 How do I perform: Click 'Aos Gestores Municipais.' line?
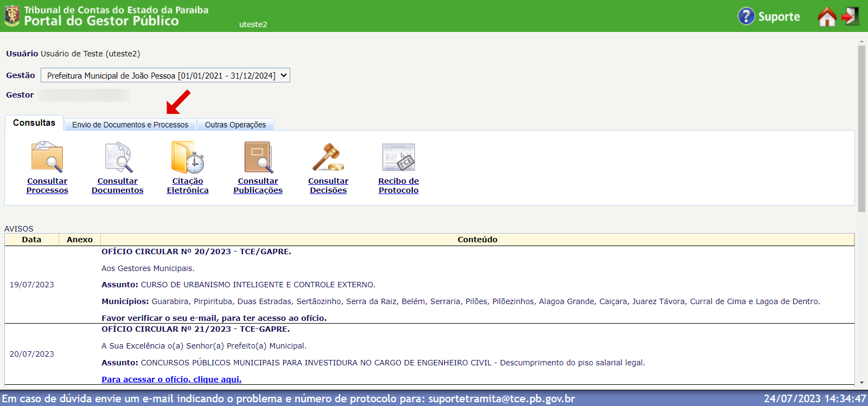[x=148, y=268]
